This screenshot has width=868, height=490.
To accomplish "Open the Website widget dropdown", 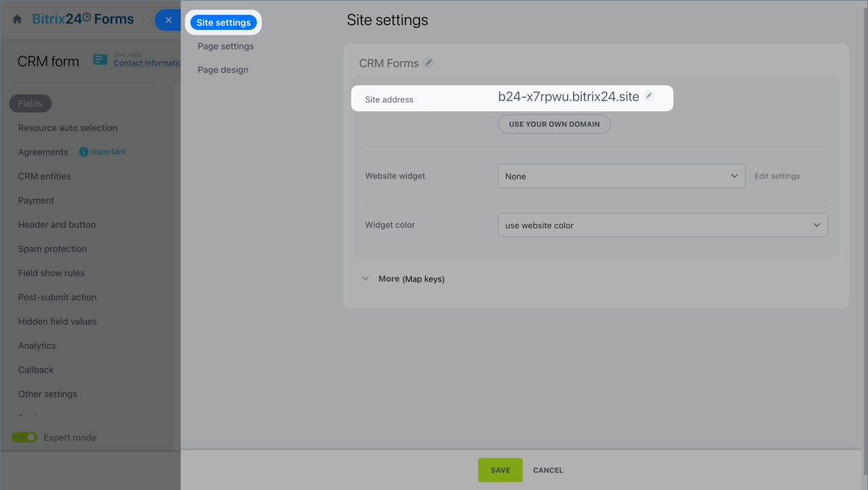I will (x=621, y=176).
